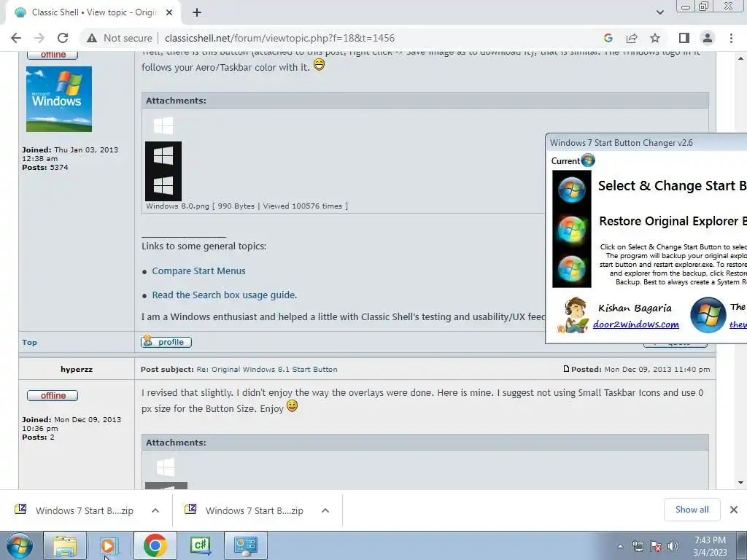Open Windows Explorer from the taskbar

click(65, 545)
